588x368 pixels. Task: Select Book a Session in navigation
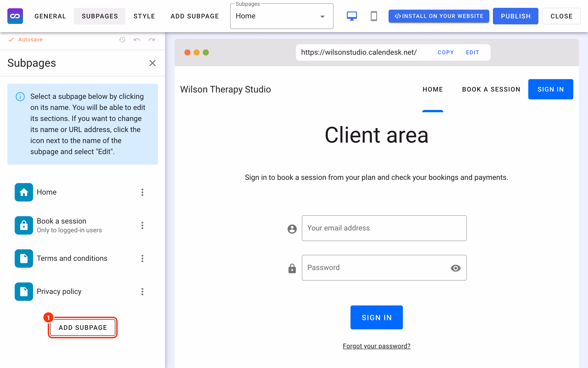pos(491,89)
